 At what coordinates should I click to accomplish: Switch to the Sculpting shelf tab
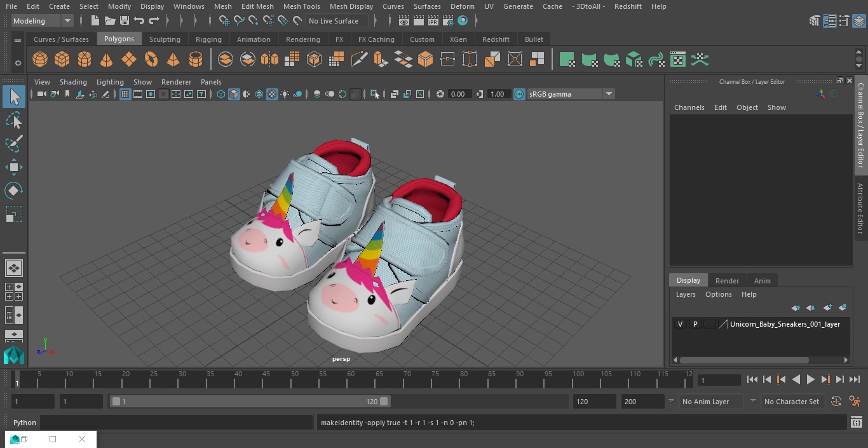coord(165,39)
